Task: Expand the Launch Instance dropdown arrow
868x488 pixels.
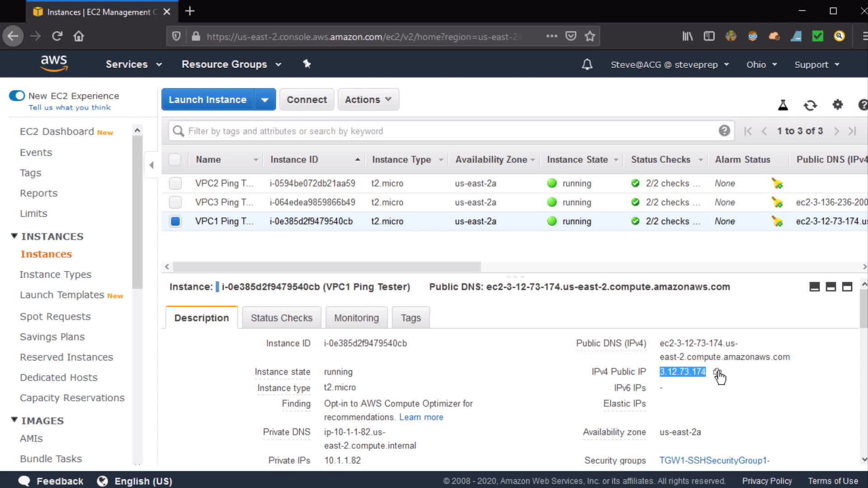Action: tap(265, 100)
